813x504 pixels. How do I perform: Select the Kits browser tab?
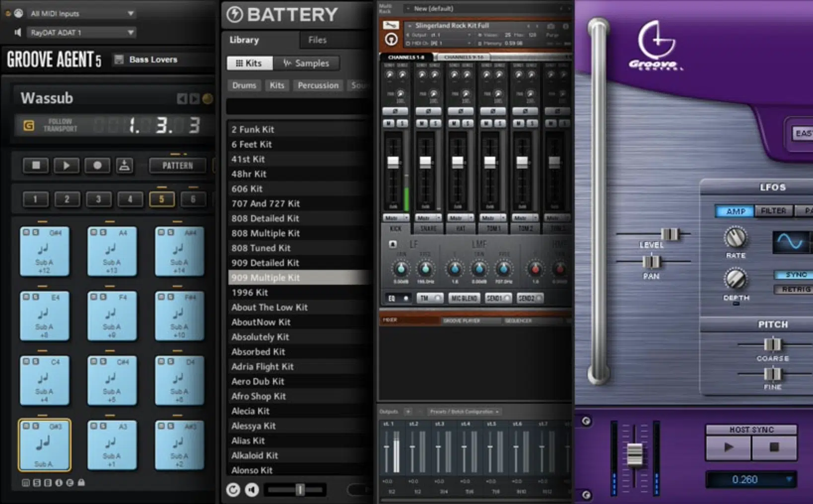coord(250,63)
